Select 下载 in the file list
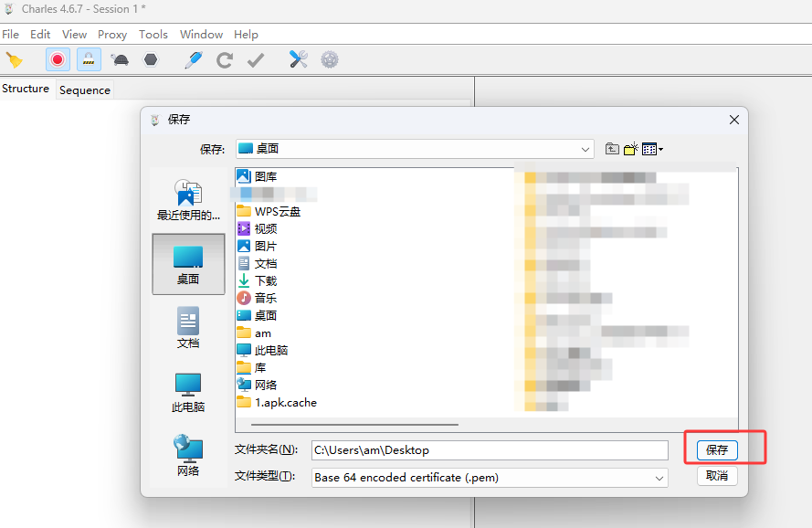 tap(257, 280)
